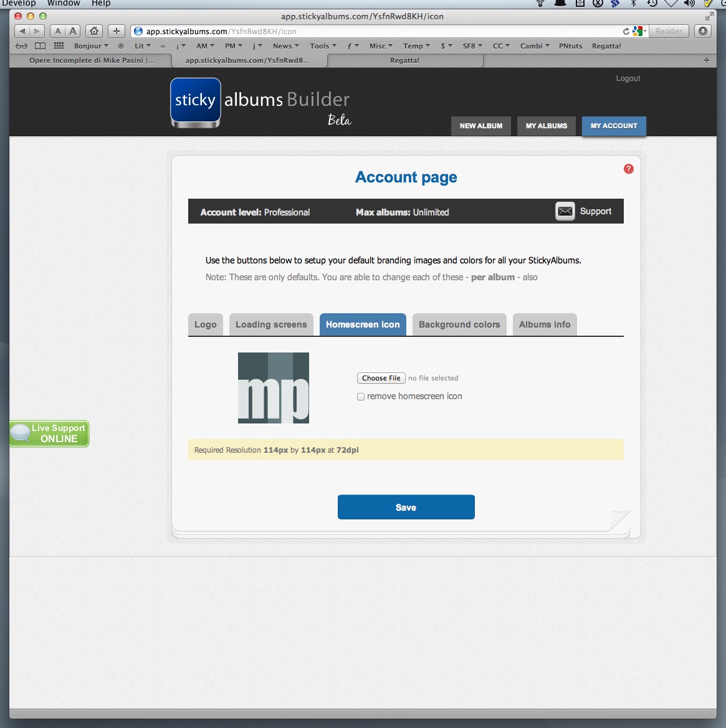Viewport: 726px width, 728px height.
Task: Open the Live Support ONLINE chat badge
Action: 49,433
